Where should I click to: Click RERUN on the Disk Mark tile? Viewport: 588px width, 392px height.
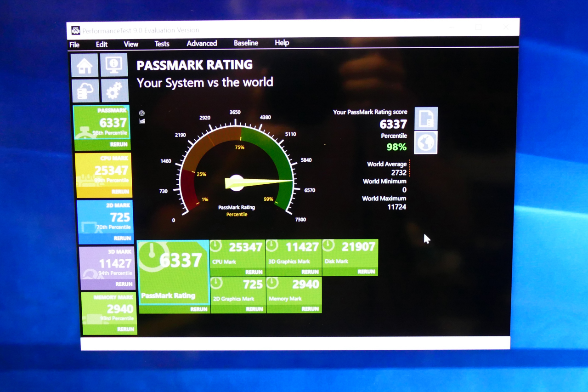click(366, 272)
